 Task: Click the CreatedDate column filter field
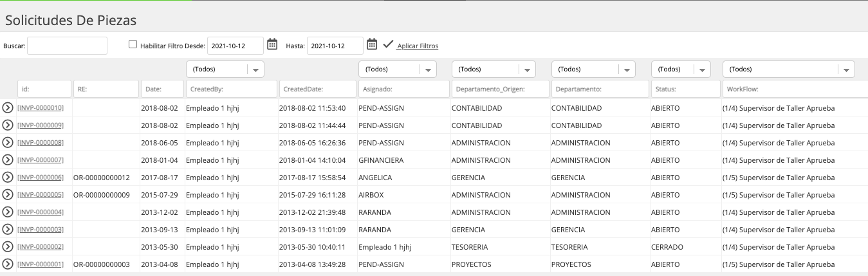(x=317, y=89)
